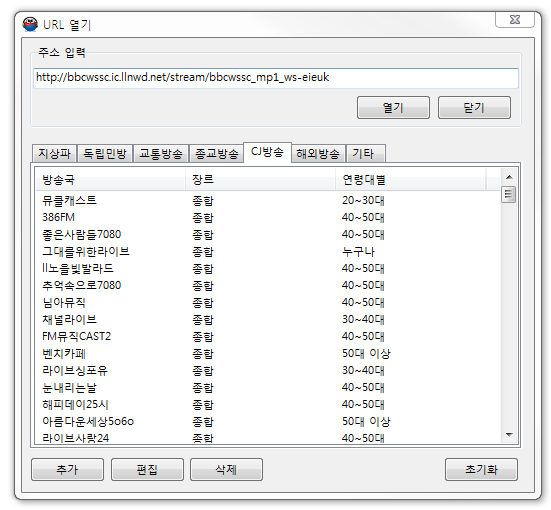The width and height of the screenshot is (551, 510).
Task: Close the URL 열기 dialog window
Action: point(515,20)
